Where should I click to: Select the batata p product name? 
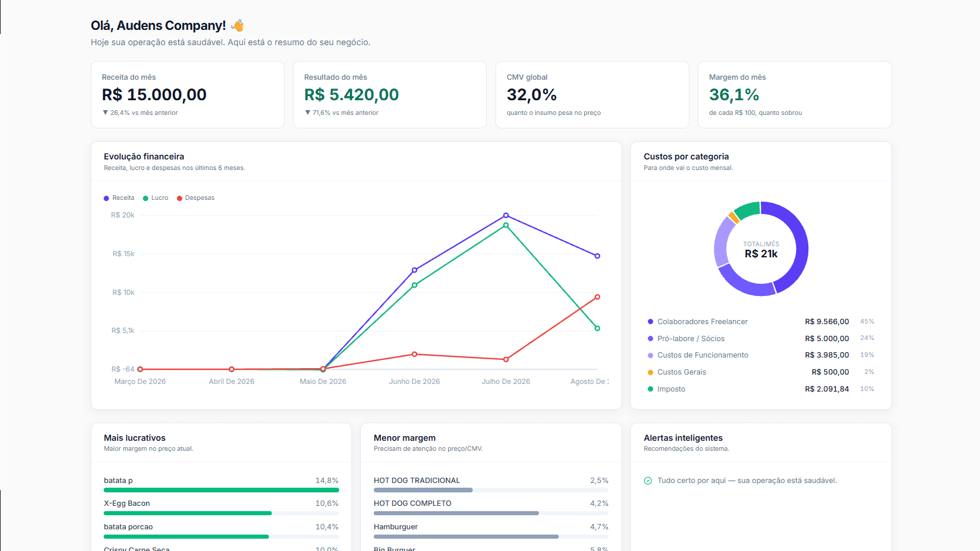click(x=118, y=481)
